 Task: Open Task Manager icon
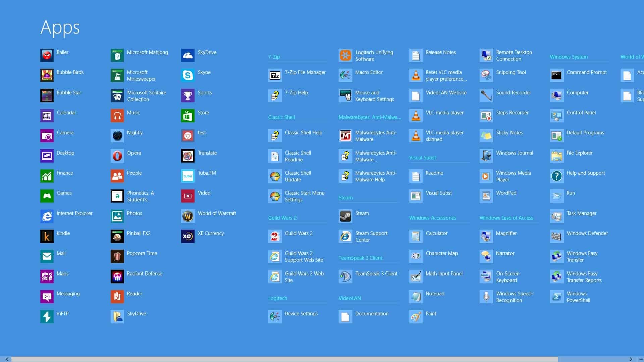coord(557,216)
